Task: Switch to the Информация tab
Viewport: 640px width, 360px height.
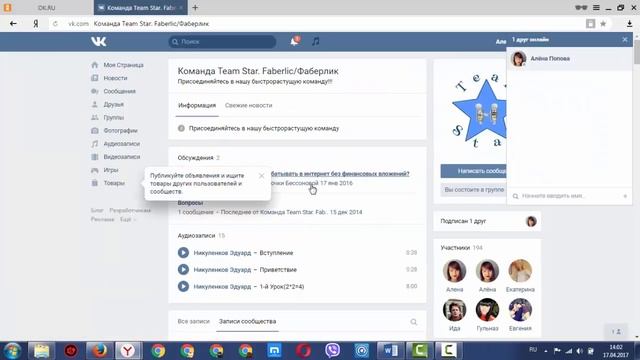Action: (197, 105)
